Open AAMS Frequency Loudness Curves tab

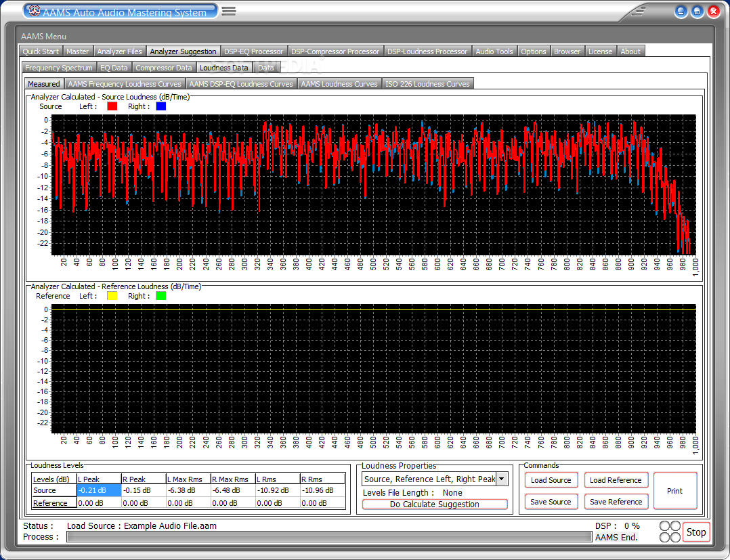pos(125,84)
